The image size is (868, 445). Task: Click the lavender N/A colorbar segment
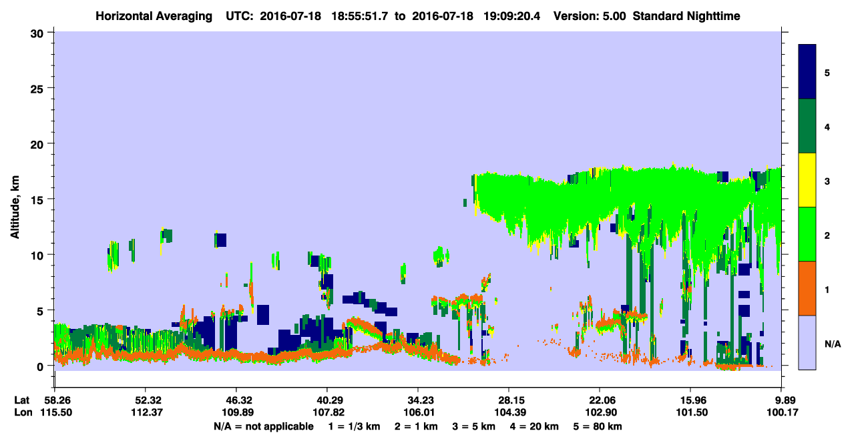807,342
